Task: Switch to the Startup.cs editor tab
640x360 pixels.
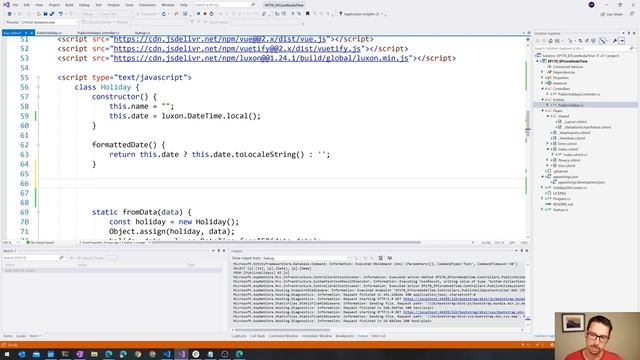Action: click(142, 33)
